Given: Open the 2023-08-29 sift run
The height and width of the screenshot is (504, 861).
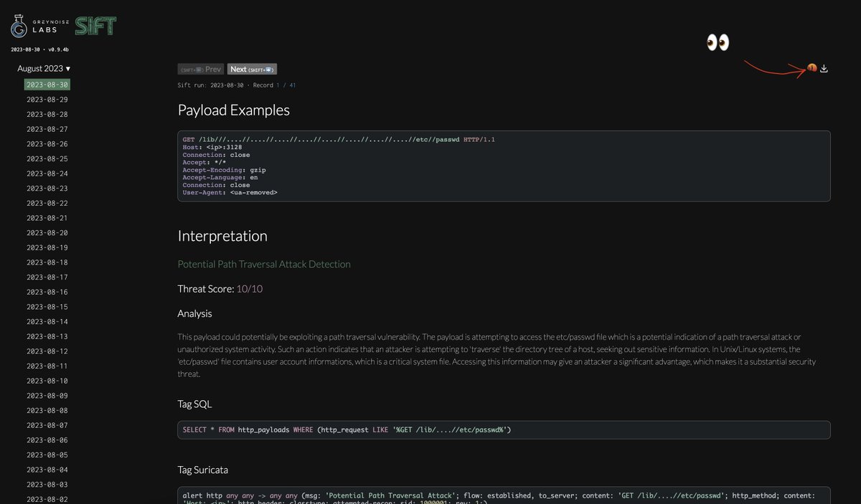Looking at the screenshot, I should [47, 100].
